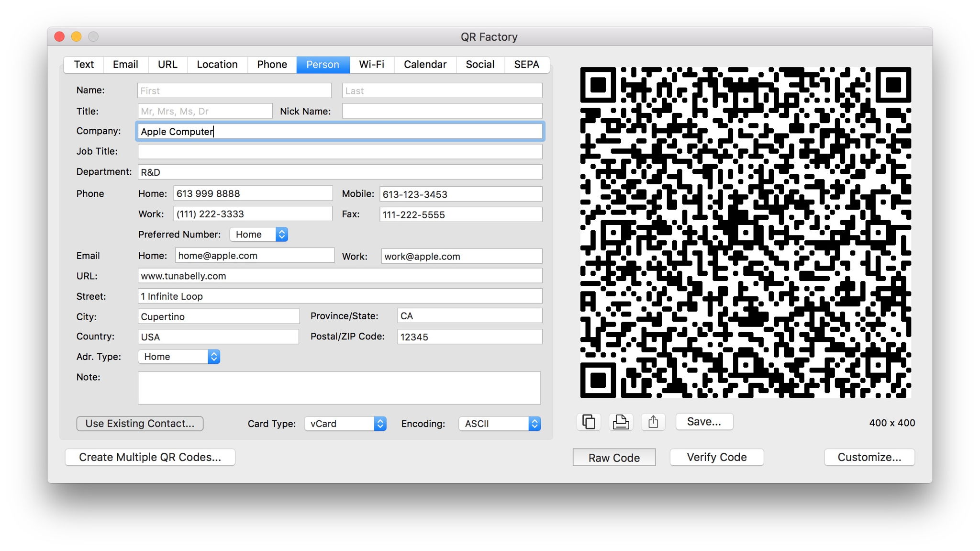Copy the QR code to the clipboard
This screenshot has height=551, width=980.
[x=589, y=422]
